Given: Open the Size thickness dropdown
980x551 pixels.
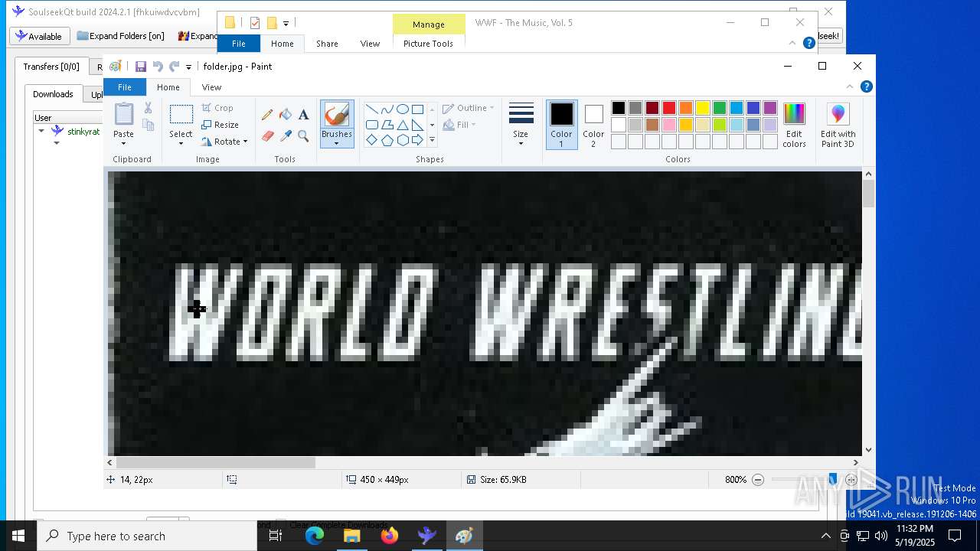Looking at the screenshot, I should coord(521,143).
